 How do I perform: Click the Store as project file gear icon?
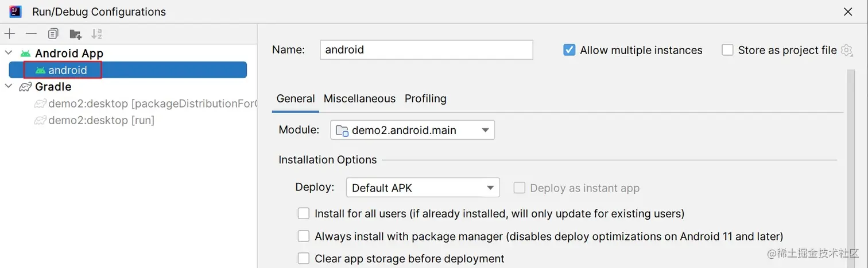click(x=847, y=50)
